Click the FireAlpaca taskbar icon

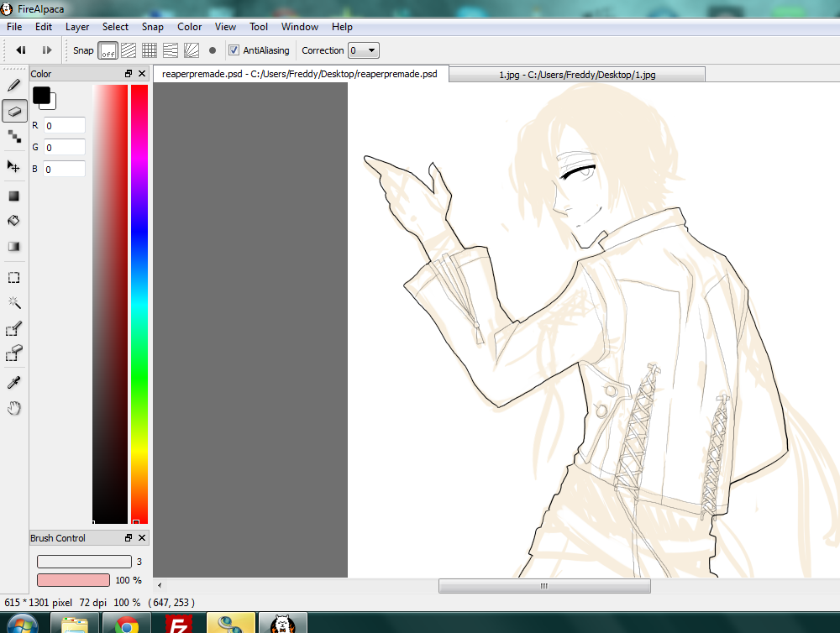coord(283,625)
